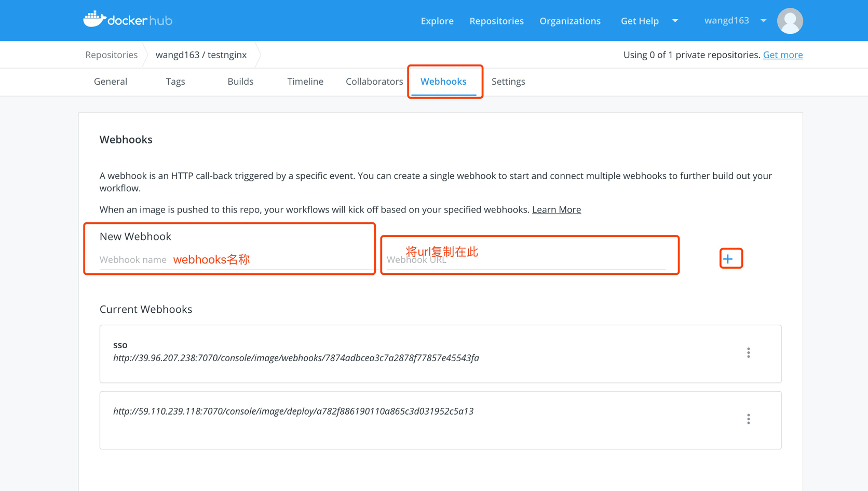
Task: Click the plus icon to add webhook
Action: pyautogui.click(x=728, y=259)
